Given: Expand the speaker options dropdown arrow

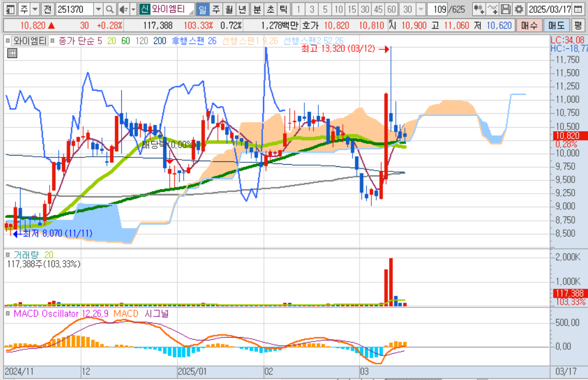Looking at the screenshot, I should [133, 9].
